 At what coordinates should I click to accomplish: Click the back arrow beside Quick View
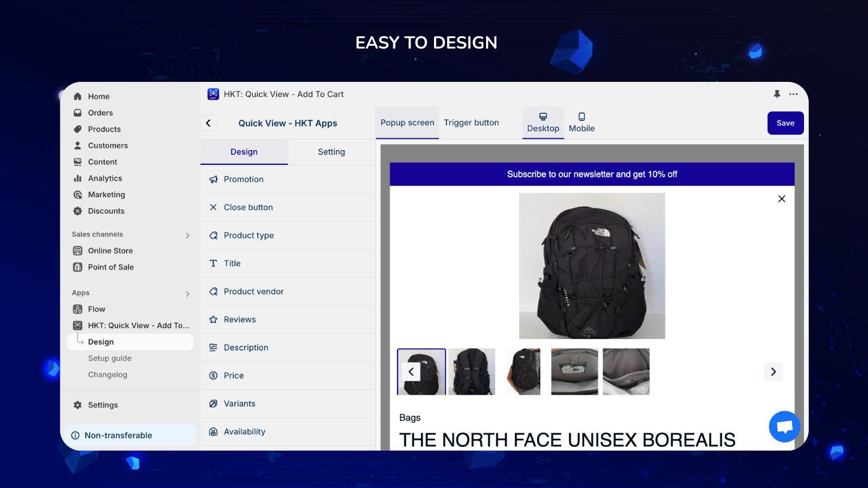pos(208,123)
